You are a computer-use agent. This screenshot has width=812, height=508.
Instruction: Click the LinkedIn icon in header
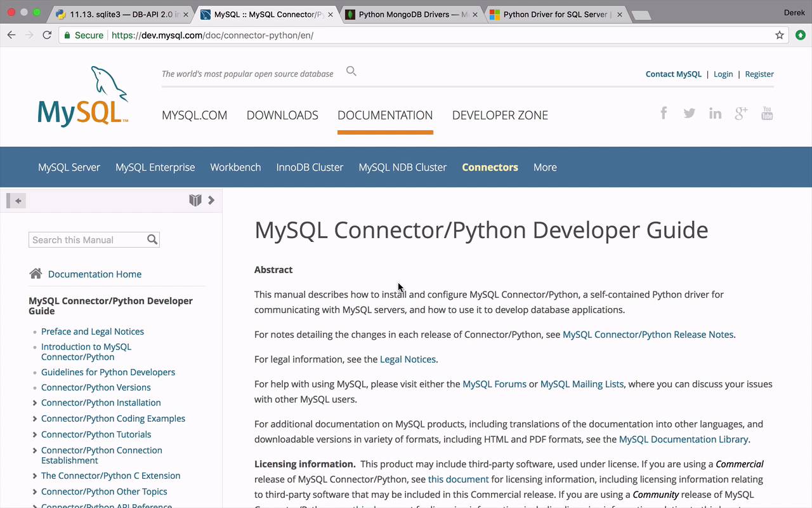[715, 114]
